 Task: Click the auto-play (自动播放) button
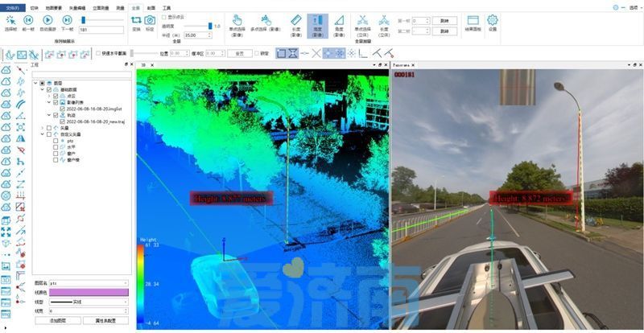[x=47, y=20]
